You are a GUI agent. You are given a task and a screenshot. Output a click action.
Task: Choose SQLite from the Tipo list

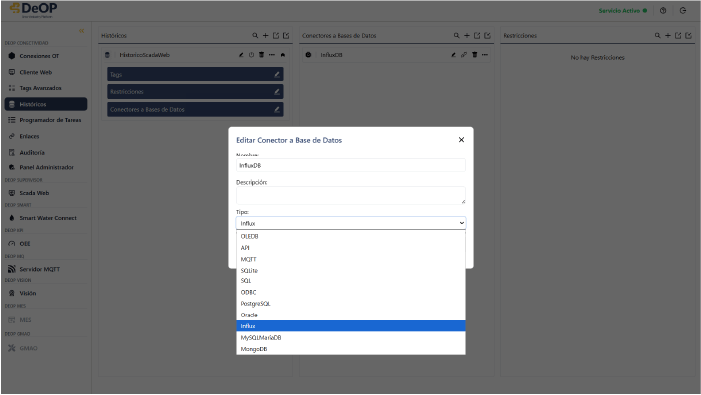point(350,270)
